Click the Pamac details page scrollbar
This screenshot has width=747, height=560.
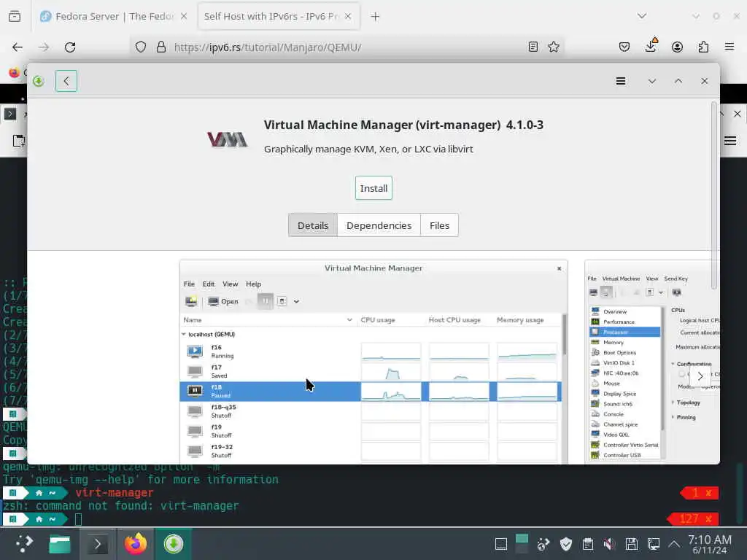(x=713, y=195)
